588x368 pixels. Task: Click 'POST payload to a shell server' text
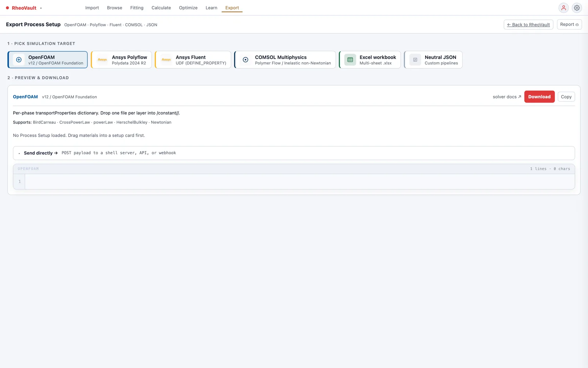click(x=119, y=153)
